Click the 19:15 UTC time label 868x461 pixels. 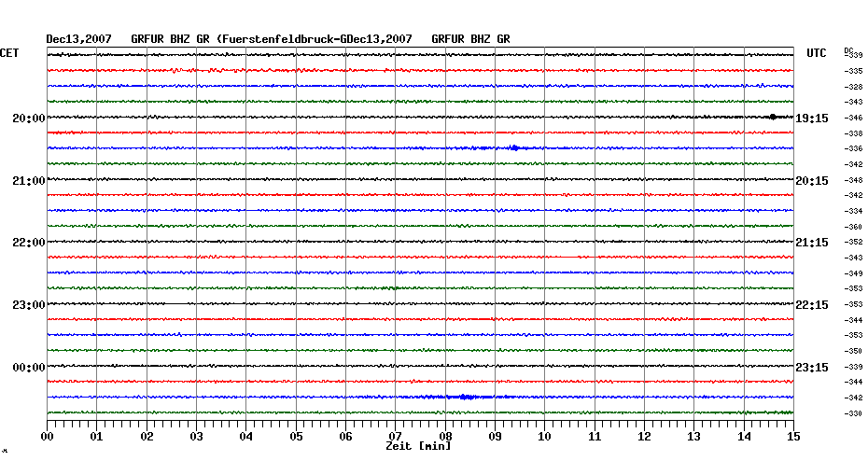(x=812, y=119)
